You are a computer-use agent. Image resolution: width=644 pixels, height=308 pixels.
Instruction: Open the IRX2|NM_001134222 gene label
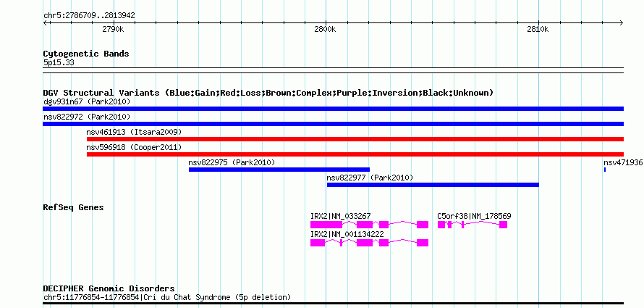point(347,234)
